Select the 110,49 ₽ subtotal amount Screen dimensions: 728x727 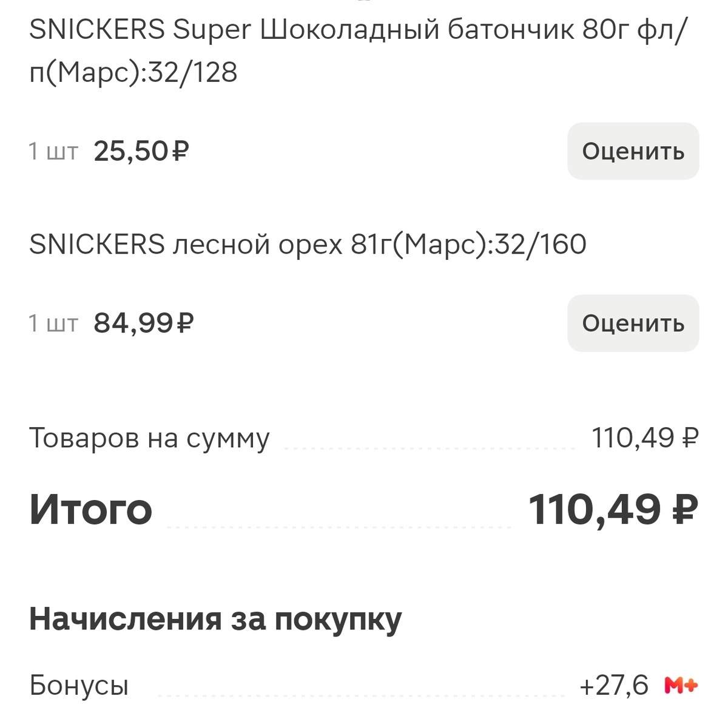click(647, 438)
